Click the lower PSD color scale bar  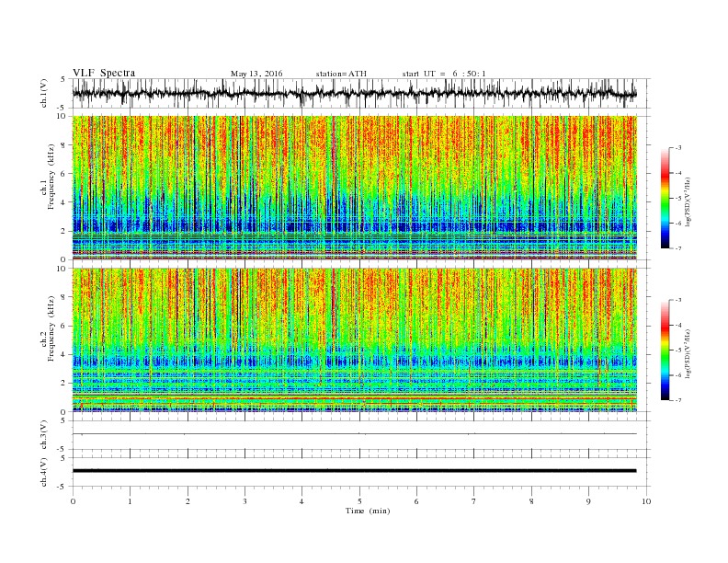(665, 350)
